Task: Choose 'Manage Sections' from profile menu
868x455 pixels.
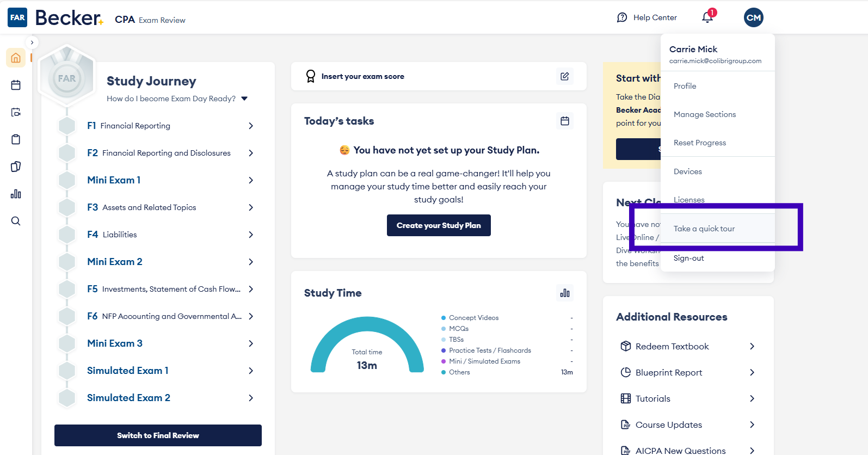Action: (x=704, y=114)
